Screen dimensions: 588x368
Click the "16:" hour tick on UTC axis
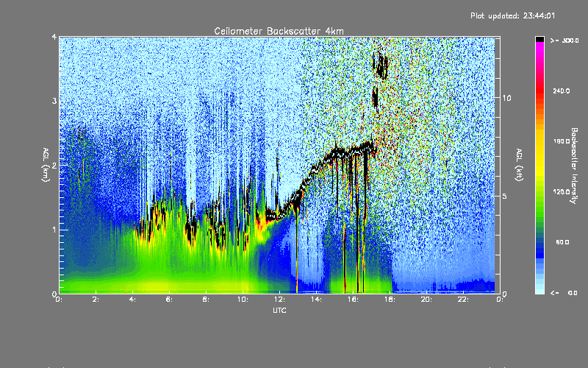tap(354, 300)
